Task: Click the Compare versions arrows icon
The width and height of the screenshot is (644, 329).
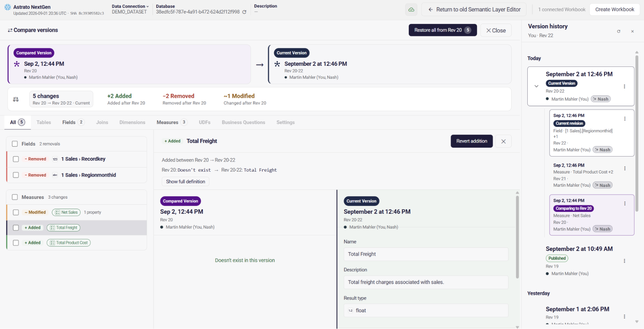Action: pos(10,30)
